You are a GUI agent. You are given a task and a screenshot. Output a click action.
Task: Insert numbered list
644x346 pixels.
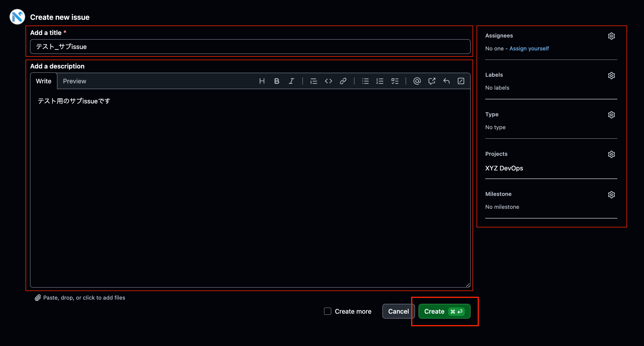click(x=380, y=81)
